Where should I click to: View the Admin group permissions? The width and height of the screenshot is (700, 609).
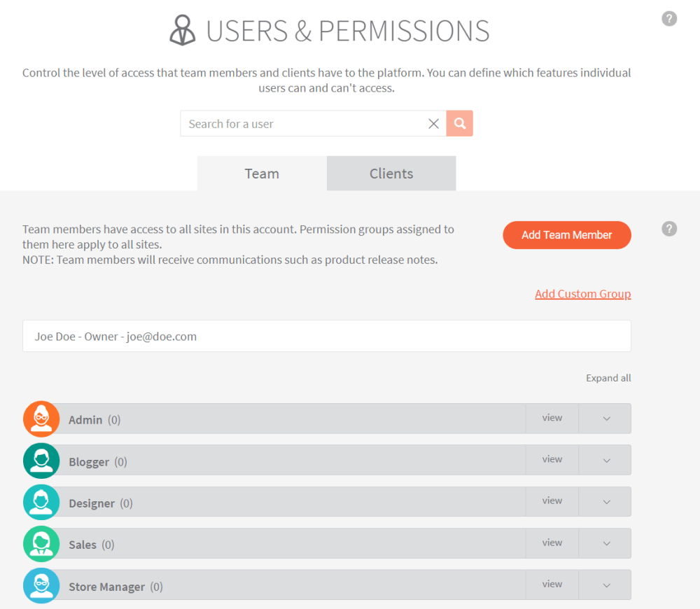tap(552, 418)
